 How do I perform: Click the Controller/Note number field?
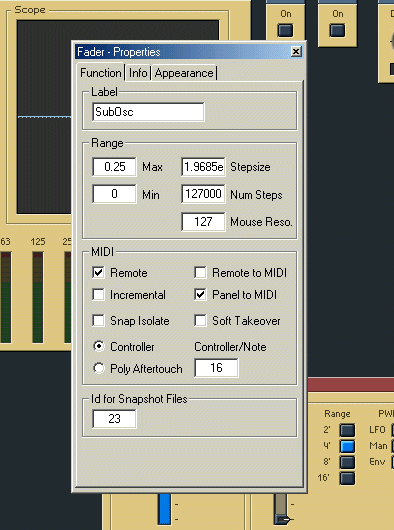tap(216, 368)
